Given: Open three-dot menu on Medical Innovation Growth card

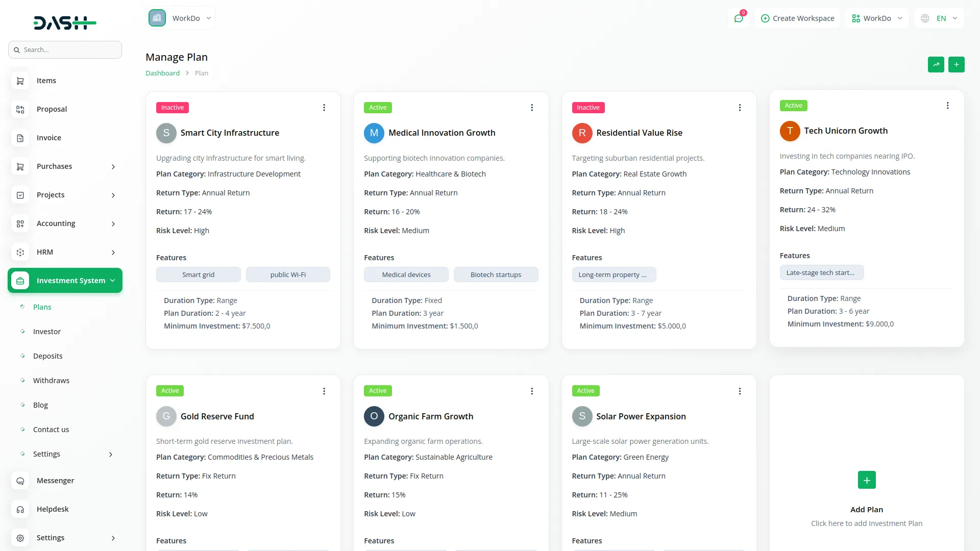Looking at the screenshot, I should click(532, 108).
